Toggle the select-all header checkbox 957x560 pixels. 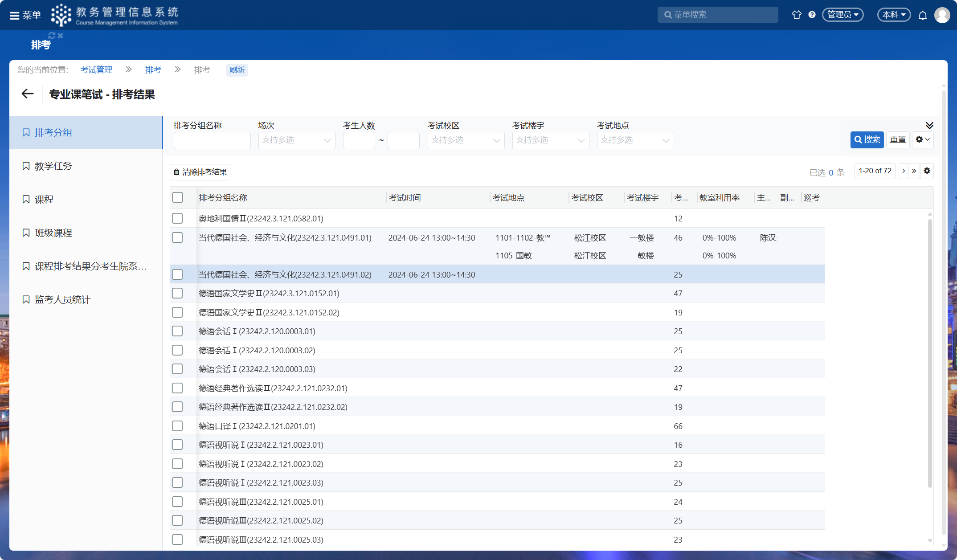[x=178, y=197]
